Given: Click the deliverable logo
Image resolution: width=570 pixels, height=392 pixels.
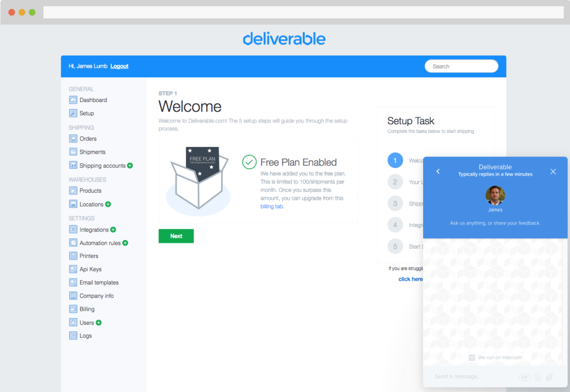Looking at the screenshot, I should tap(284, 39).
